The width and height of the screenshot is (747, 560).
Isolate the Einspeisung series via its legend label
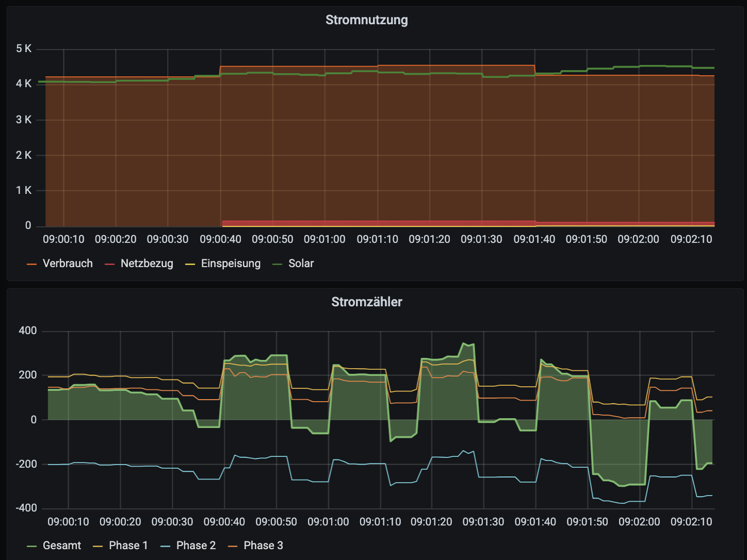click(231, 263)
